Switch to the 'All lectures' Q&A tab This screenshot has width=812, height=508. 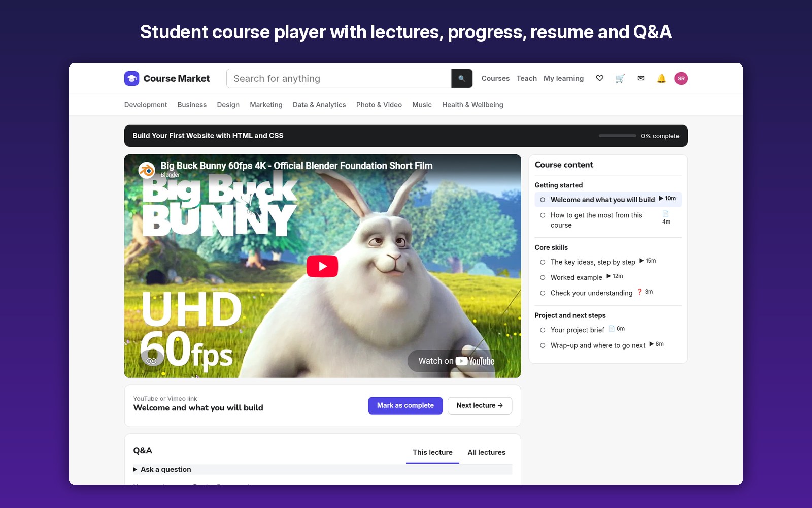pyautogui.click(x=487, y=452)
